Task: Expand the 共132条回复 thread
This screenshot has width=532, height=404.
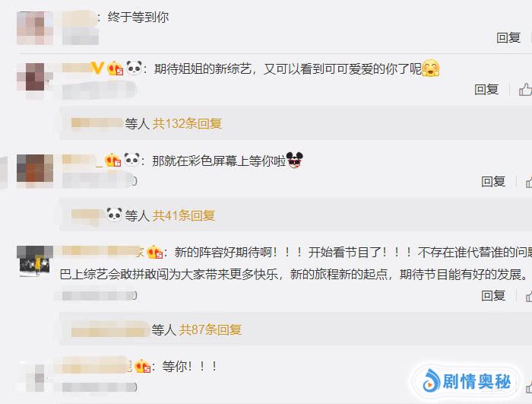Action: (187, 123)
